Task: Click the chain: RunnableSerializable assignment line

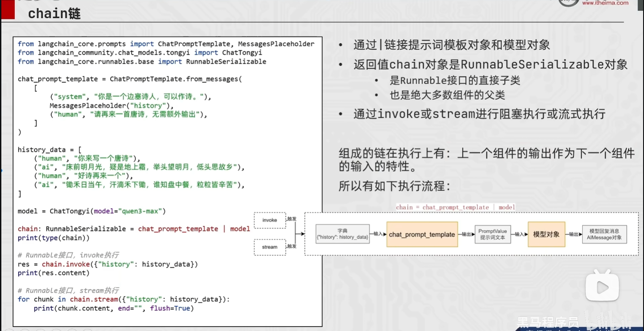Action: [134, 228]
